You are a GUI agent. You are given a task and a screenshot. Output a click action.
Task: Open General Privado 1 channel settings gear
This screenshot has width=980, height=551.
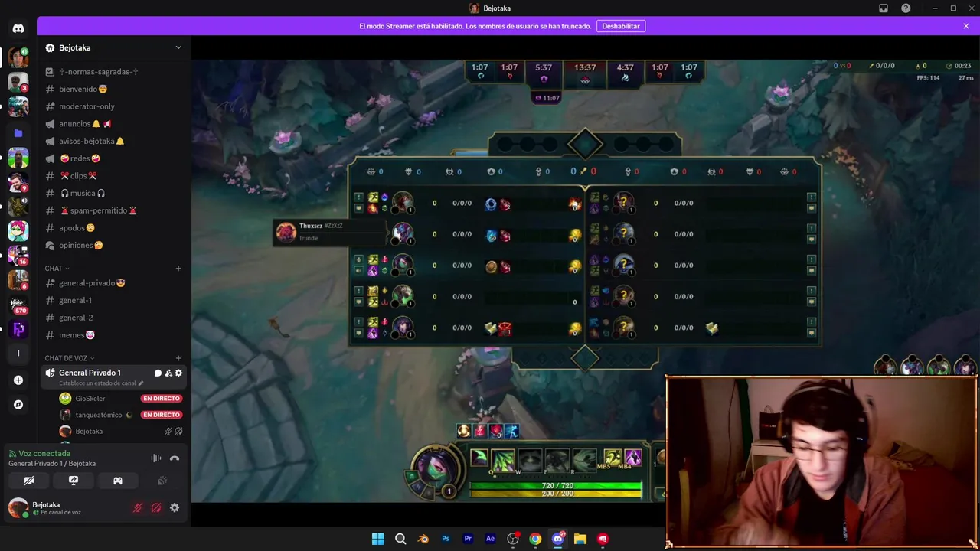coord(178,373)
